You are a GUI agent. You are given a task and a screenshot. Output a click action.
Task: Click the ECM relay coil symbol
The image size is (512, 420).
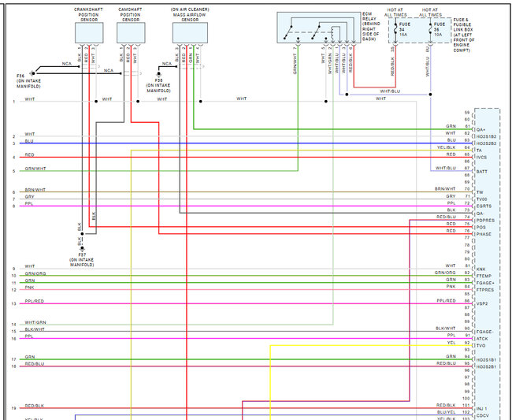[332, 34]
